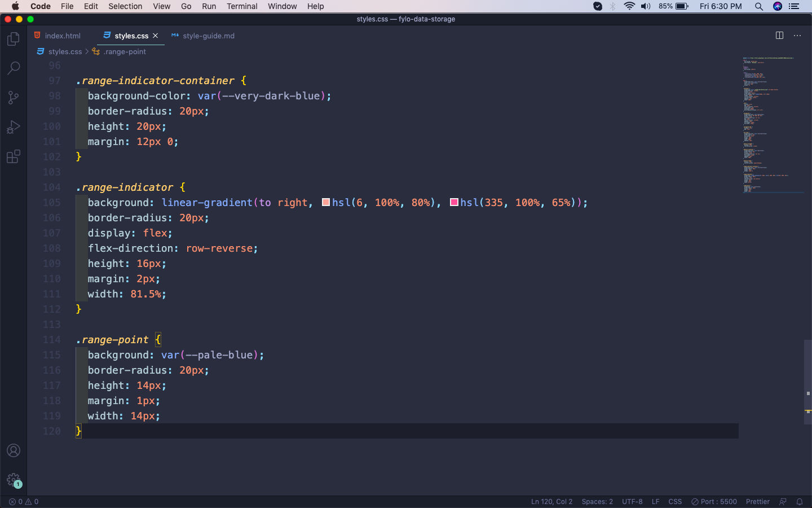
Task: Click the linear-gradient function name
Action: [207, 202]
